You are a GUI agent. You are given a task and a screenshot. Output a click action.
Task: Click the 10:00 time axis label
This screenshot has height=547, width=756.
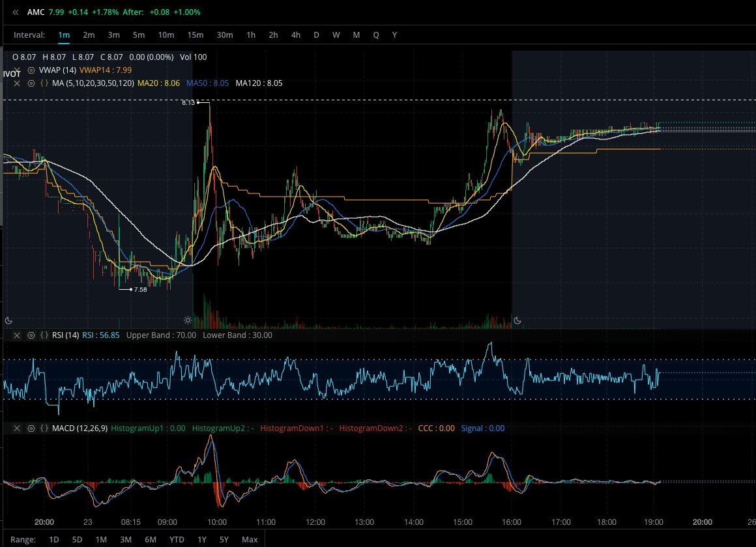pos(217,522)
